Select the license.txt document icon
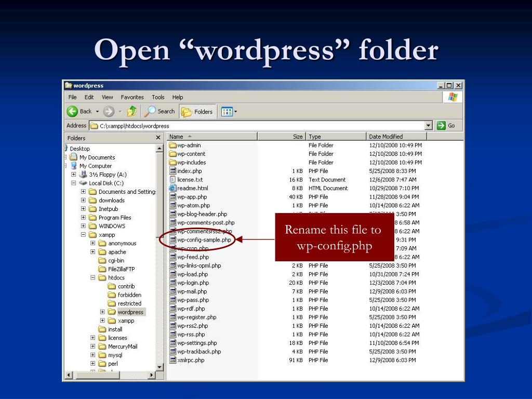This screenshot has height=399, width=532. [x=172, y=179]
